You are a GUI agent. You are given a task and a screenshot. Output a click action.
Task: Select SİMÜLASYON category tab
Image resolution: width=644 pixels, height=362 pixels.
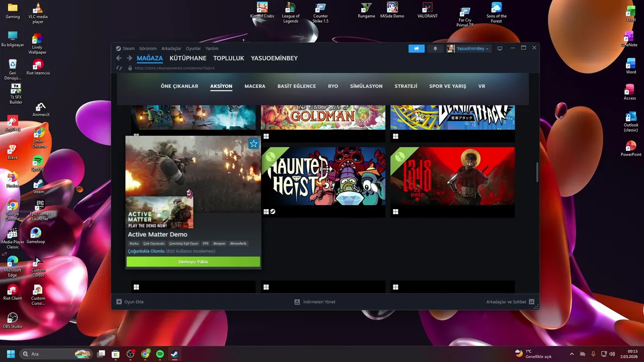coord(366,86)
